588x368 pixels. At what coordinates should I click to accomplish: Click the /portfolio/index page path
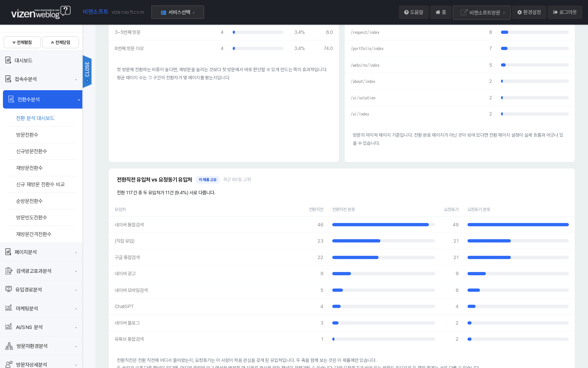[367, 48]
